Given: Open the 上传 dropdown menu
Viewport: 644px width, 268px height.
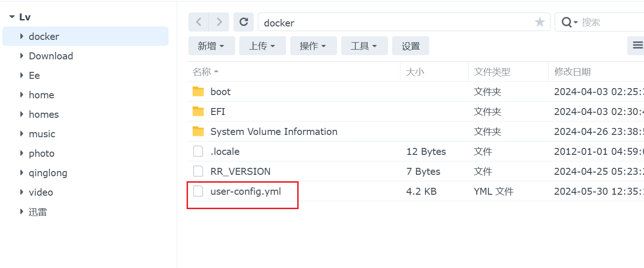Looking at the screenshot, I should pyautogui.click(x=263, y=46).
